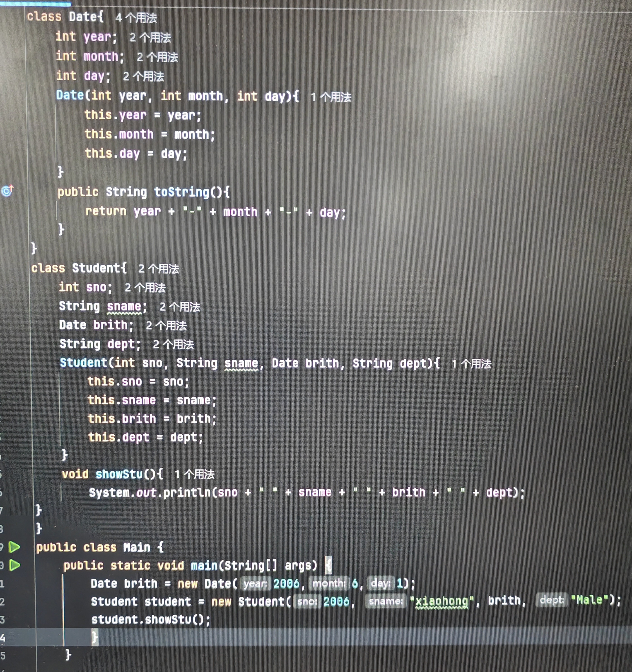Click usages hint after Student constructor signature
The width and height of the screenshot is (632, 672).
tap(472, 364)
